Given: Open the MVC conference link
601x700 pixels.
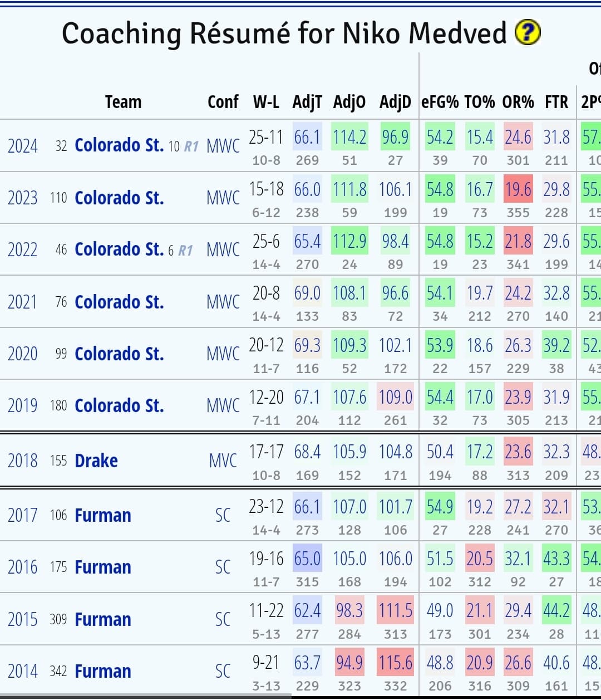Looking at the screenshot, I should [223, 461].
